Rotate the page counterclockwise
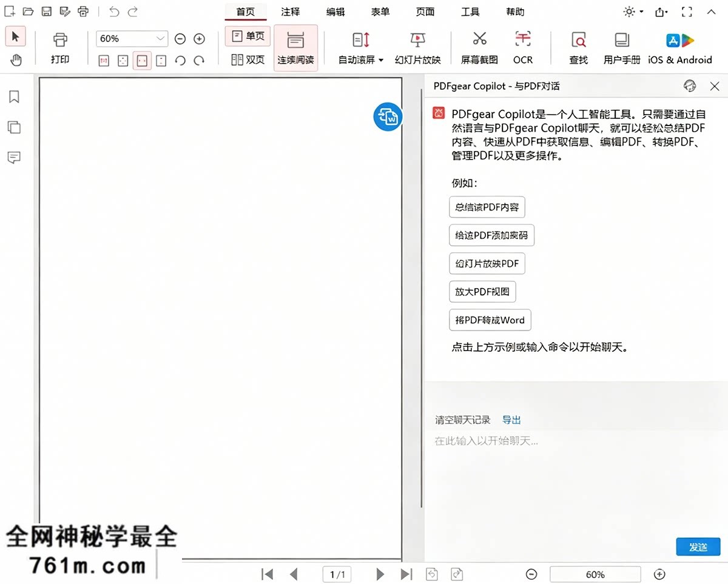728x584 pixels. [x=180, y=61]
